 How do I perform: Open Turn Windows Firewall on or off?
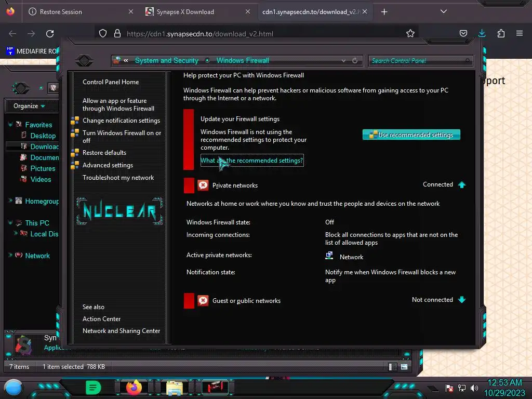tap(122, 137)
